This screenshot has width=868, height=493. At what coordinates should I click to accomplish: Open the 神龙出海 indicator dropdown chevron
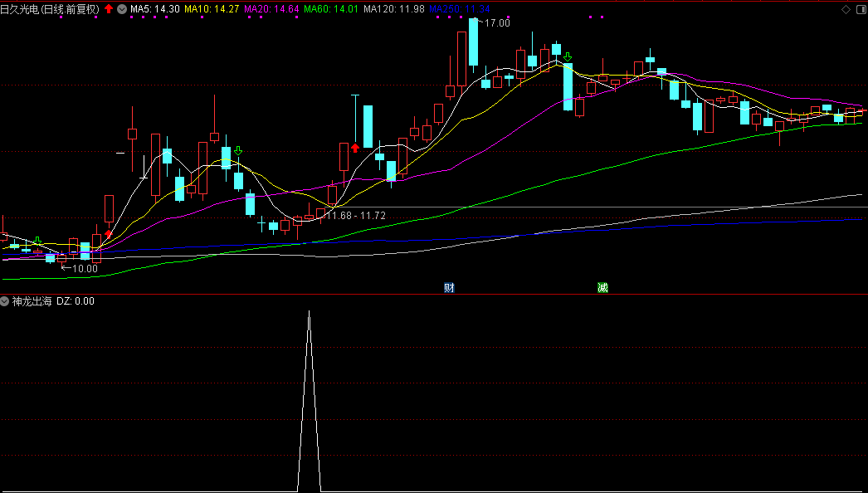point(5,301)
